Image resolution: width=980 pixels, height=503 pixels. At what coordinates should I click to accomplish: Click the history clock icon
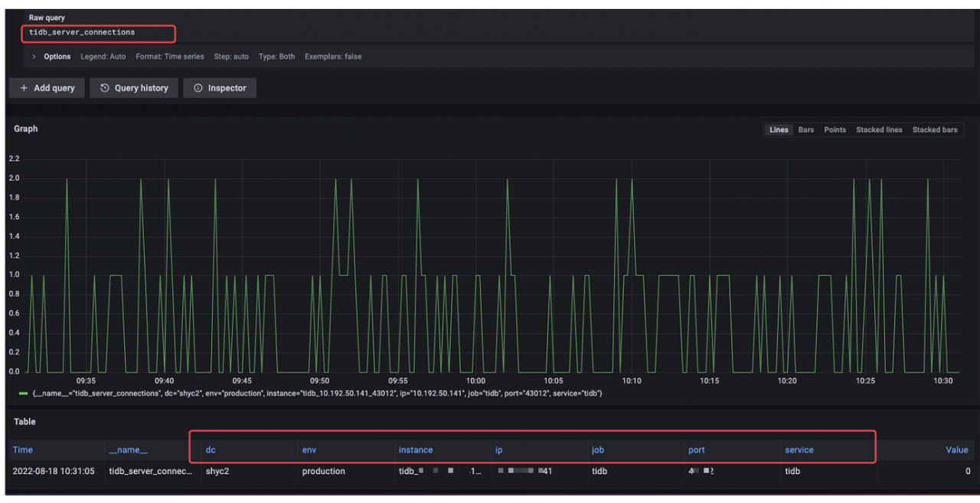(105, 88)
